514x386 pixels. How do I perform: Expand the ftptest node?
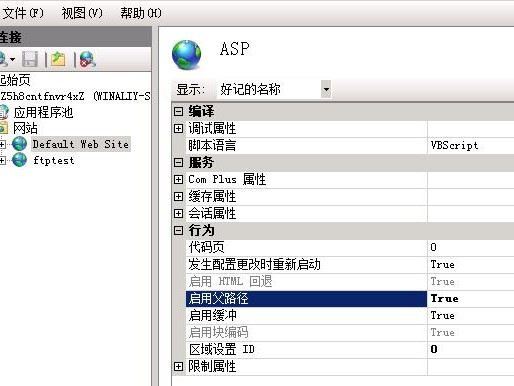[2, 160]
